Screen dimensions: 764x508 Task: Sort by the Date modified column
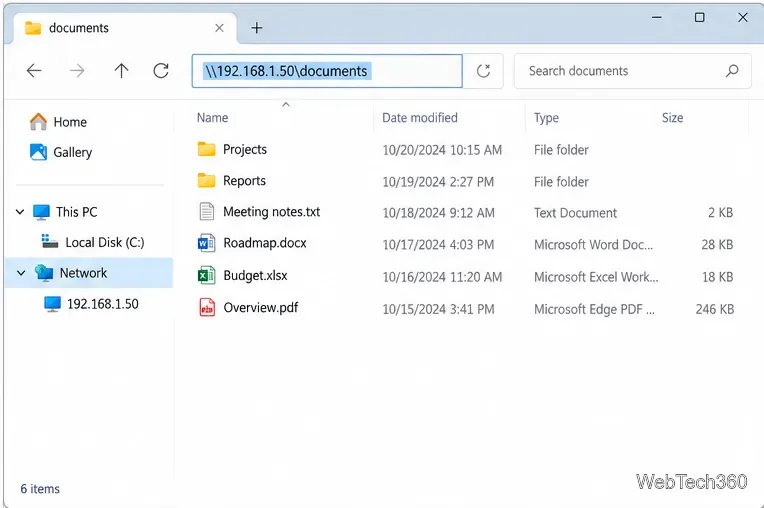tap(420, 118)
